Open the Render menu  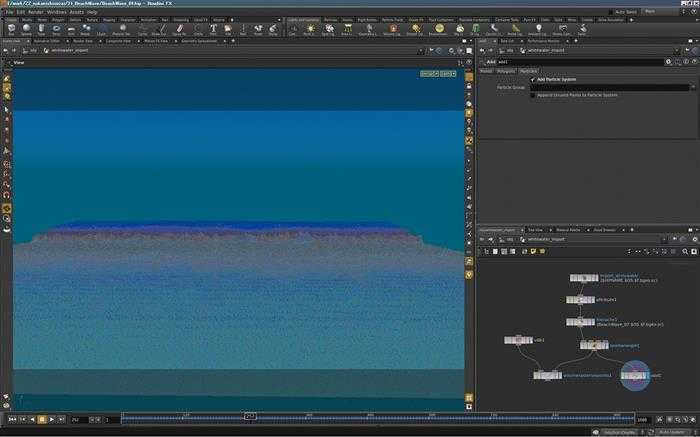(36, 12)
